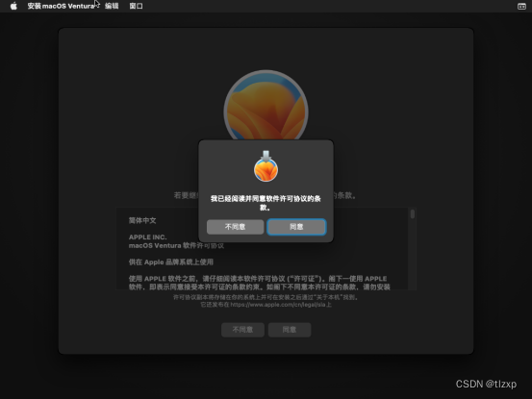Click the dimmed 同意 button at window bottom

(290, 330)
